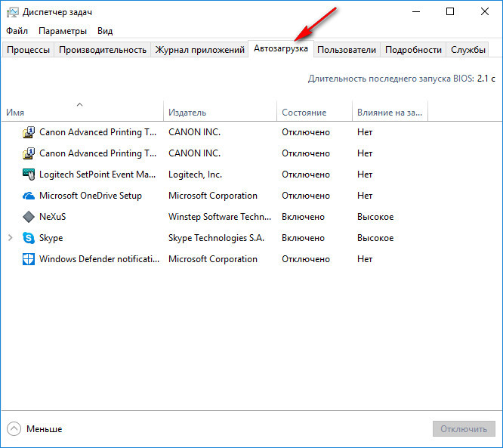
Task: Open the Параметры menu
Action: pos(63,31)
